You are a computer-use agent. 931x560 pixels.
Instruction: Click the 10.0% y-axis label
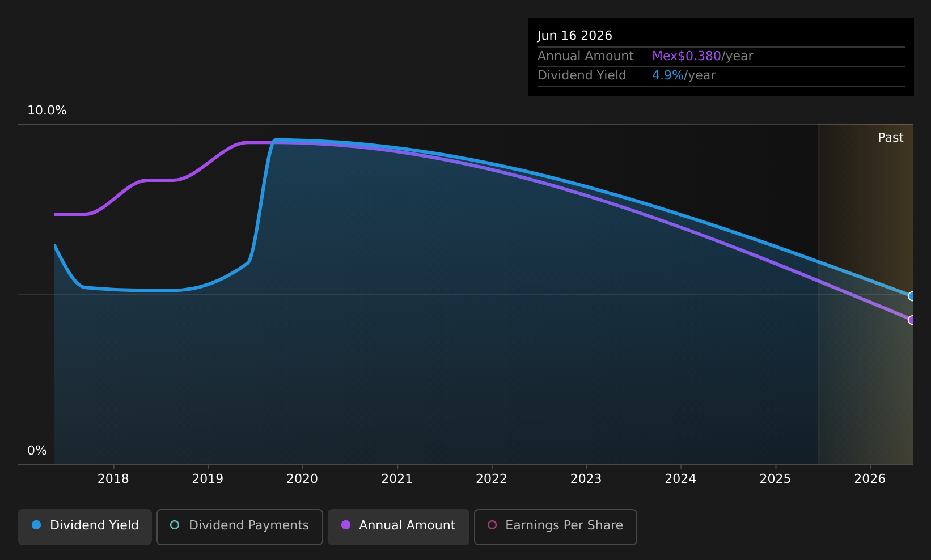tap(47, 111)
